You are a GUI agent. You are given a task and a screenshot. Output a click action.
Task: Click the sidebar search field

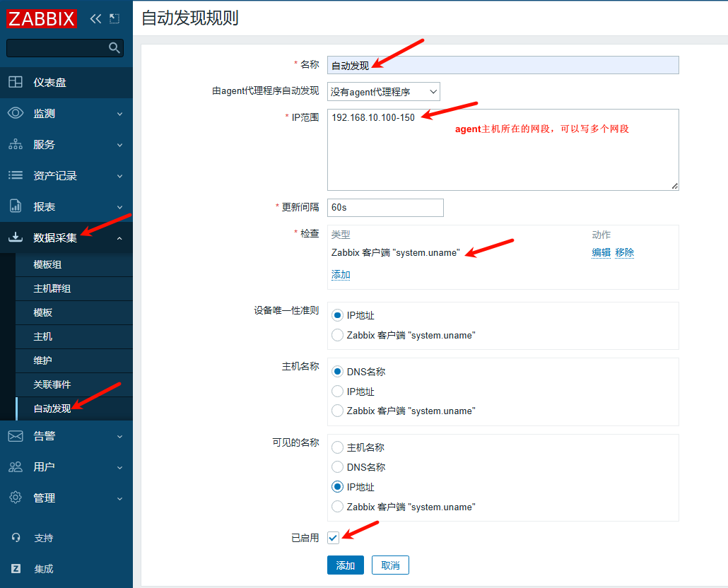65,48
